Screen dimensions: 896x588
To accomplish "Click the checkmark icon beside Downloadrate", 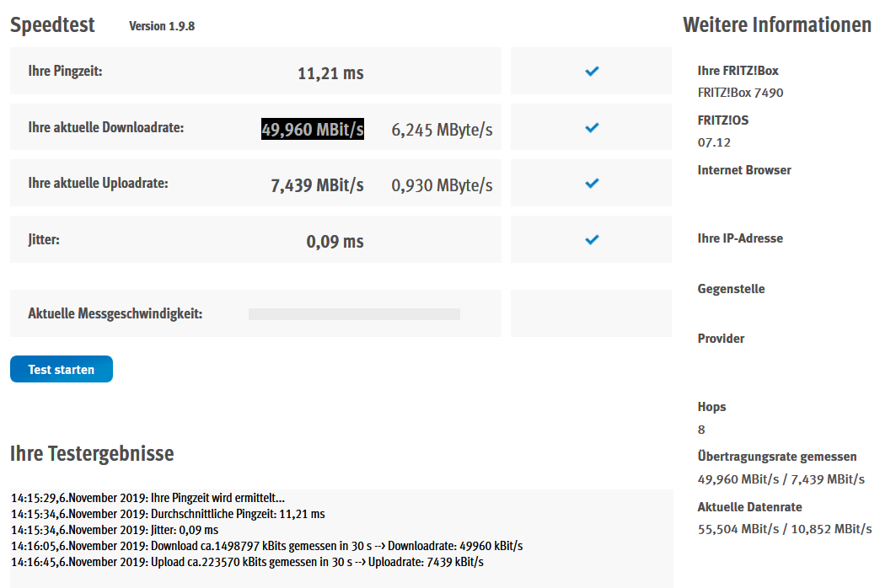I will click(x=592, y=128).
